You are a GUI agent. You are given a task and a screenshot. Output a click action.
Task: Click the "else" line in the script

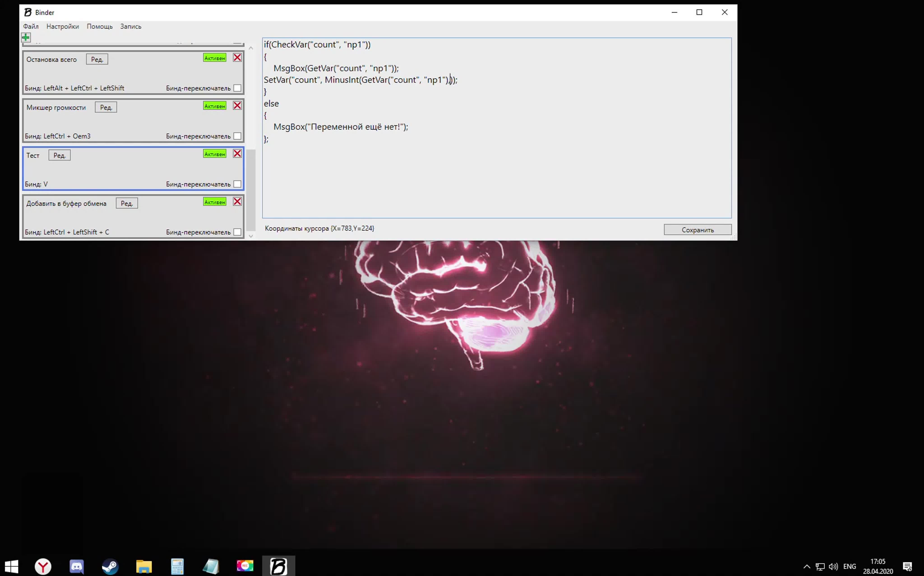coord(271,103)
